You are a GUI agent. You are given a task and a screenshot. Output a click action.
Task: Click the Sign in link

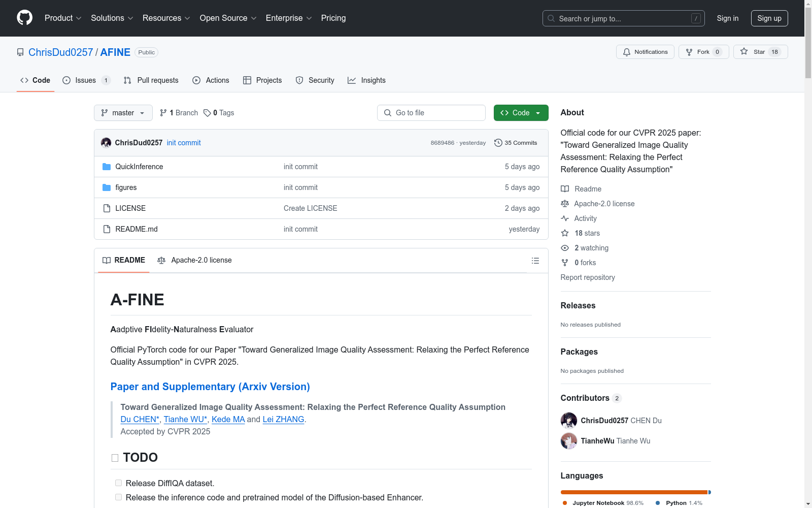click(728, 18)
